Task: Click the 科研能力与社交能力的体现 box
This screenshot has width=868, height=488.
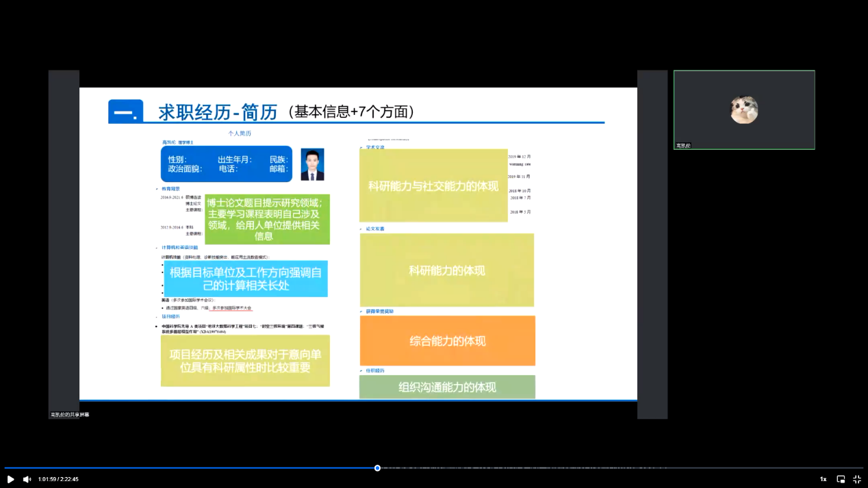Action: point(433,185)
